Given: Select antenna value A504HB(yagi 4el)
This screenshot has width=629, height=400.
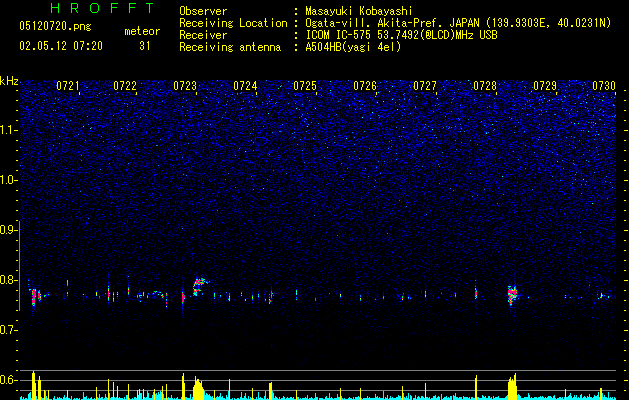Looking at the screenshot, I should (353, 47).
